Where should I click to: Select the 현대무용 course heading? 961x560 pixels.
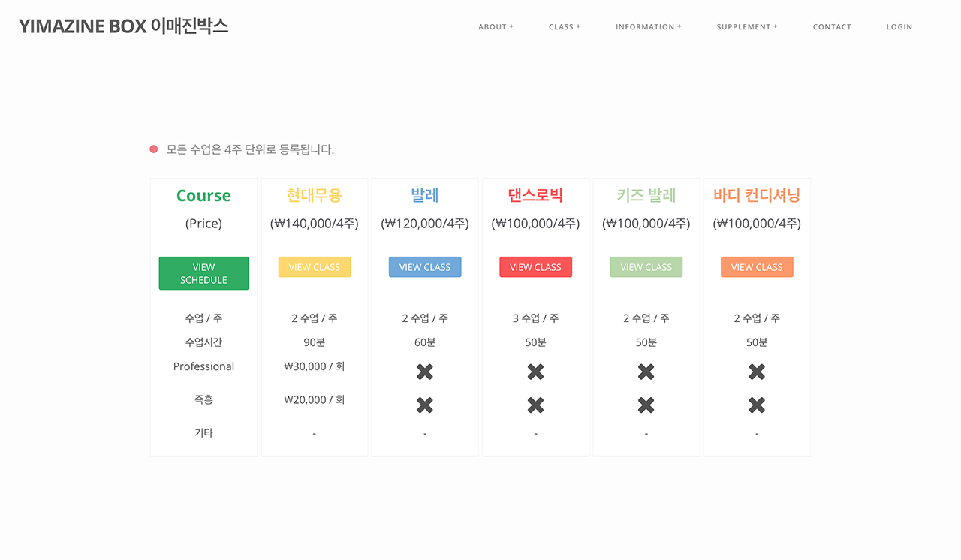(315, 196)
